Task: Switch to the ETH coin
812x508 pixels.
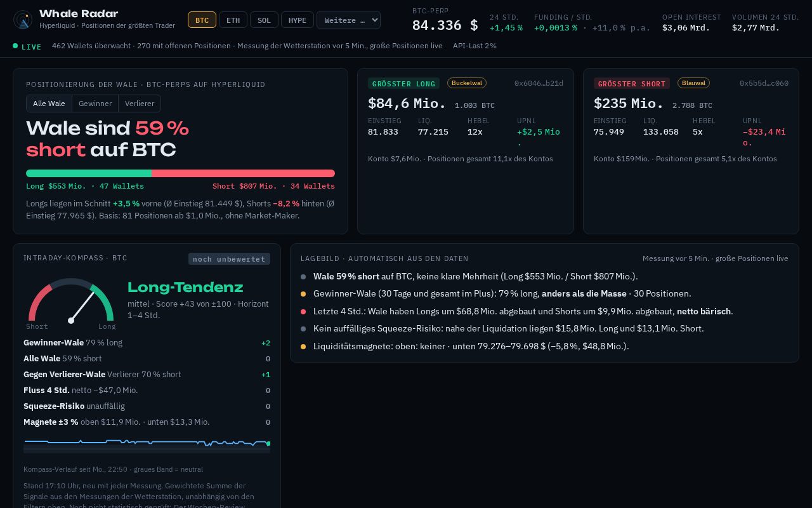Action: point(233,20)
